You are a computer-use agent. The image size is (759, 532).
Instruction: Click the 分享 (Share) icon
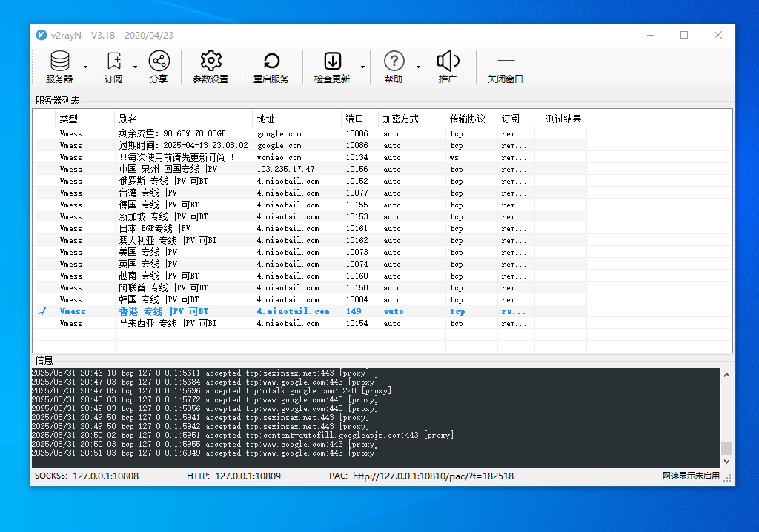click(159, 67)
